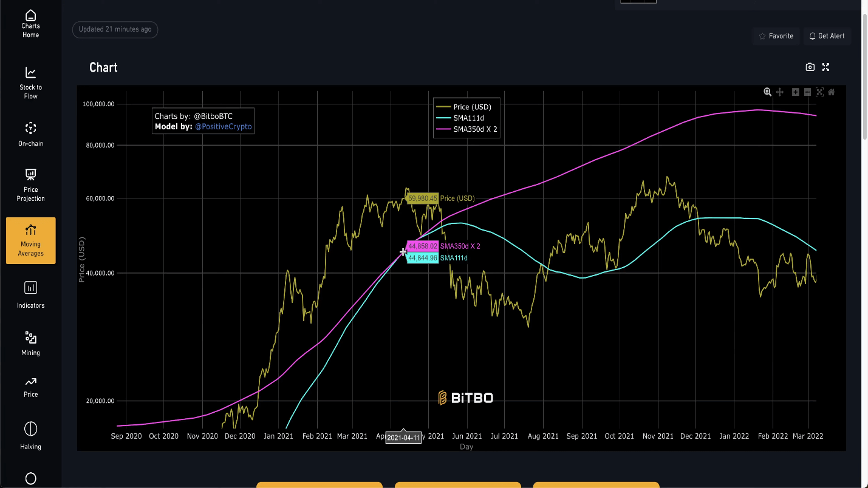
Task: Expand chart to fullscreen
Action: click(x=825, y=67)
